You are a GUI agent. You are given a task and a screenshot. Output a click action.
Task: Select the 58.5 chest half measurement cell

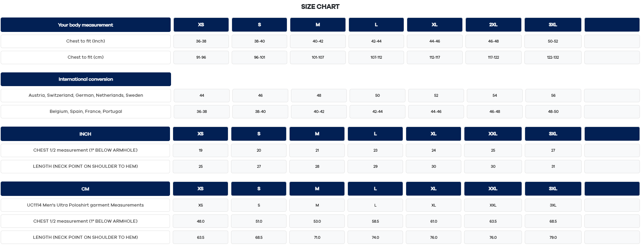[375, 221]
